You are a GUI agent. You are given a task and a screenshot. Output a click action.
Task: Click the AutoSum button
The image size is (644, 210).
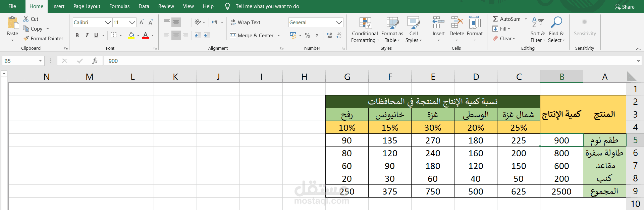(x=506, y=19)
